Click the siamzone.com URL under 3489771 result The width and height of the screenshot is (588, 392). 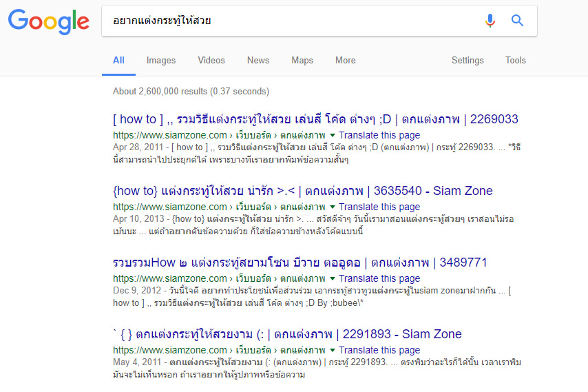pyautogui.click(x=219, y=278)
